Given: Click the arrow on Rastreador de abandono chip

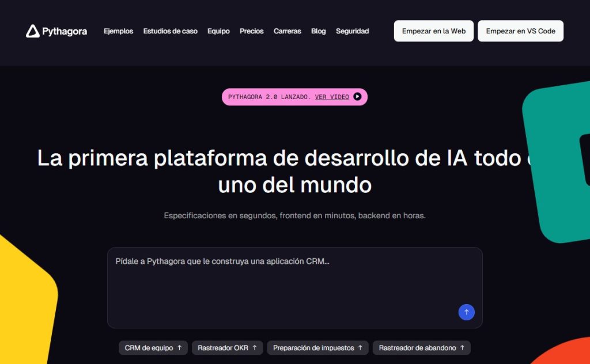Looking at the screenshot, I should coord(462,348).
